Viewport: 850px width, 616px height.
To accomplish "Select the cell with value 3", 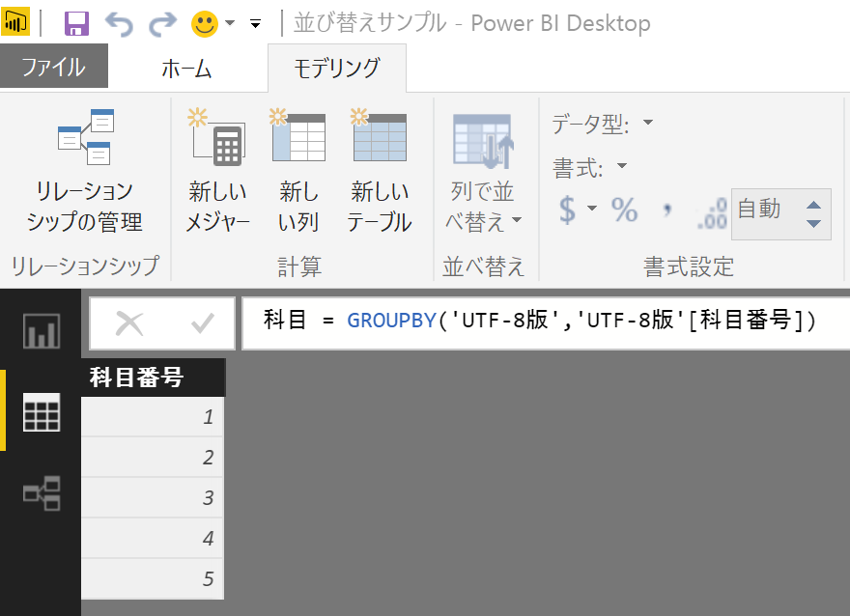I will tap(153, 497).
